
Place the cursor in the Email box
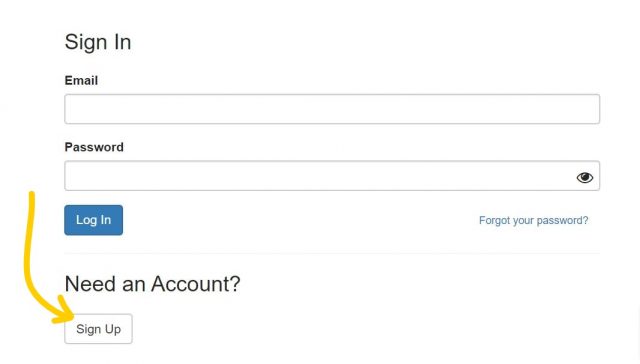pos(332,109)
